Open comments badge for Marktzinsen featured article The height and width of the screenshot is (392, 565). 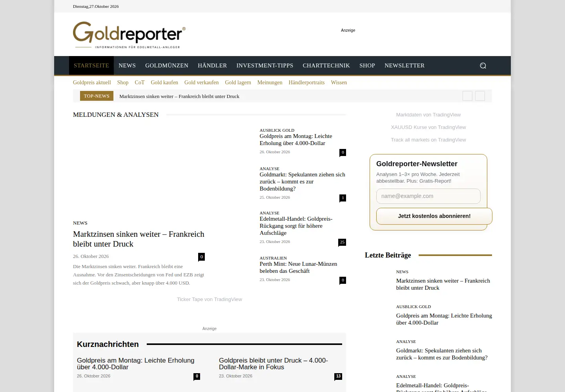pyautogui.click(x=202, y=257)
